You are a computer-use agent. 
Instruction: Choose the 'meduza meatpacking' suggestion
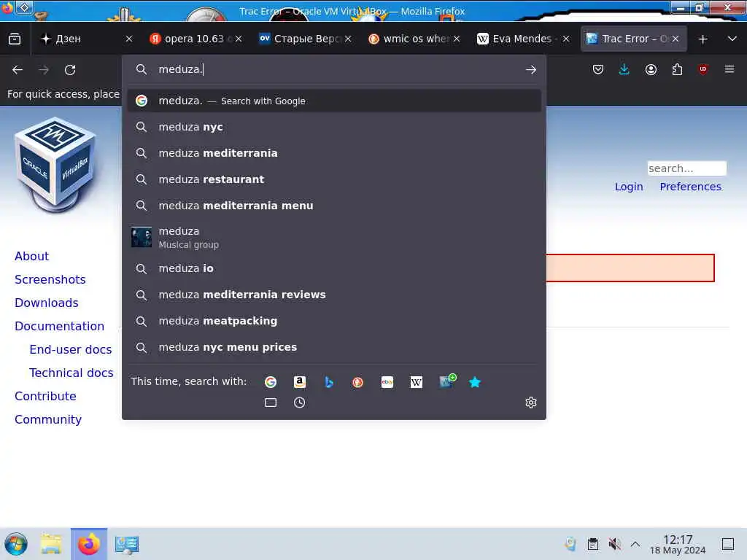coord(334,321)
